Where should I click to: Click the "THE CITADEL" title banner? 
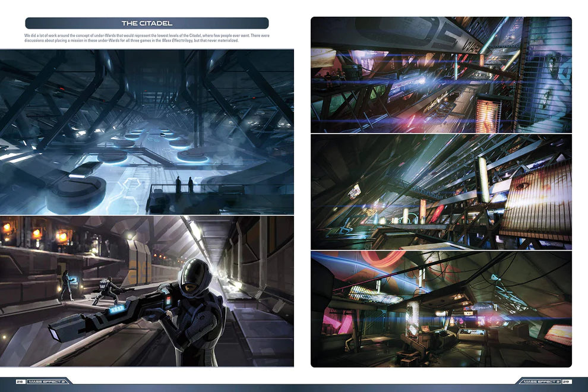click(147, 23)
